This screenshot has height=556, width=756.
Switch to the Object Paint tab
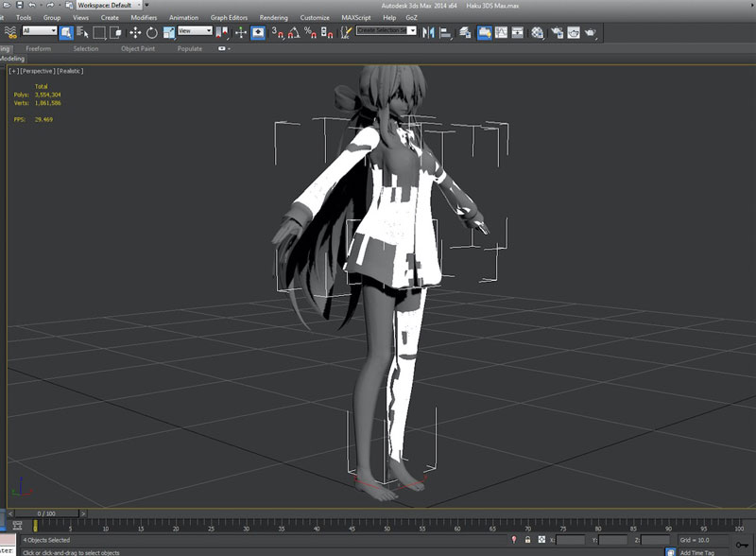tap(137, 48)
